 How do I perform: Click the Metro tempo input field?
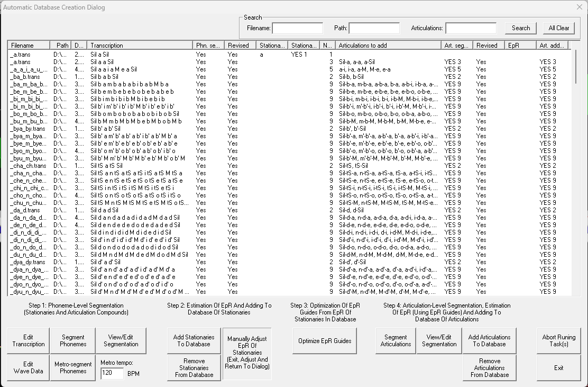coord(112,374)
